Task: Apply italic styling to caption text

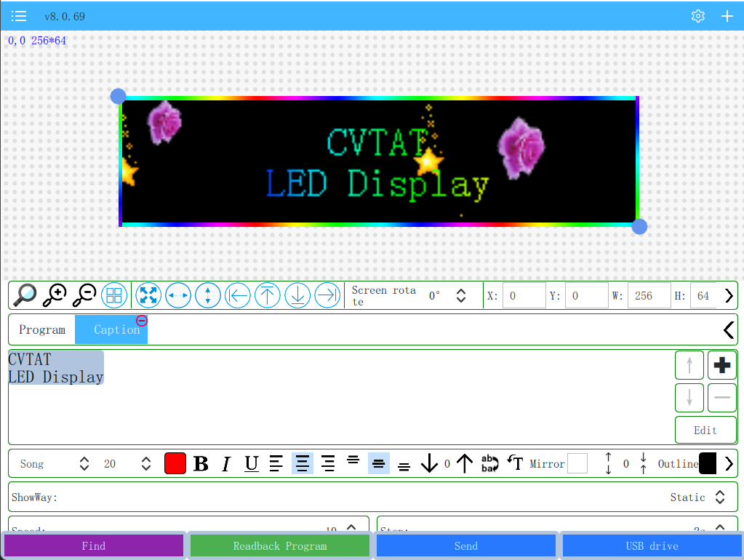Action: (225, 463)
